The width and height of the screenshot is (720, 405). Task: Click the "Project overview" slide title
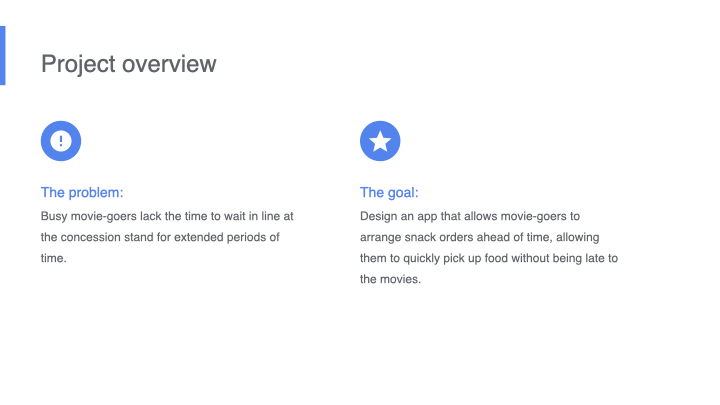click(128, 64)
